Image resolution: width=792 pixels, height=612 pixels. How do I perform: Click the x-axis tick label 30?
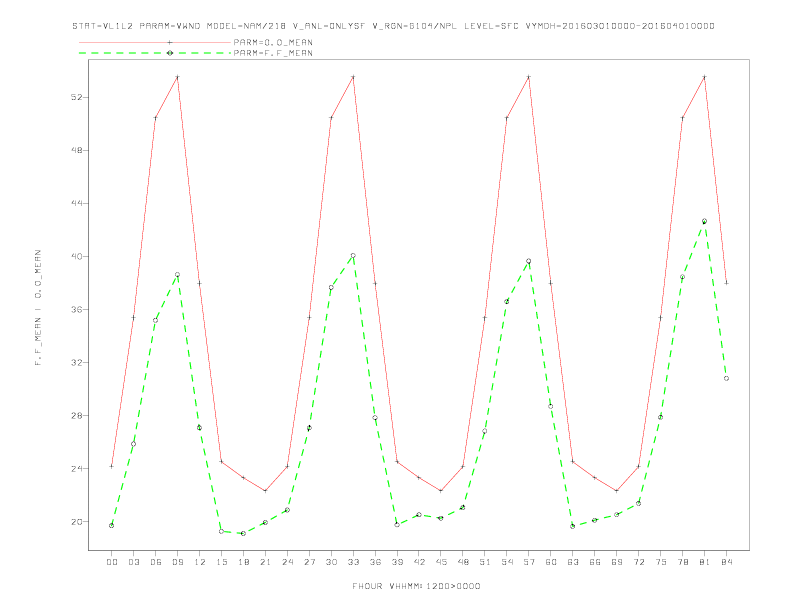[331, 562]
